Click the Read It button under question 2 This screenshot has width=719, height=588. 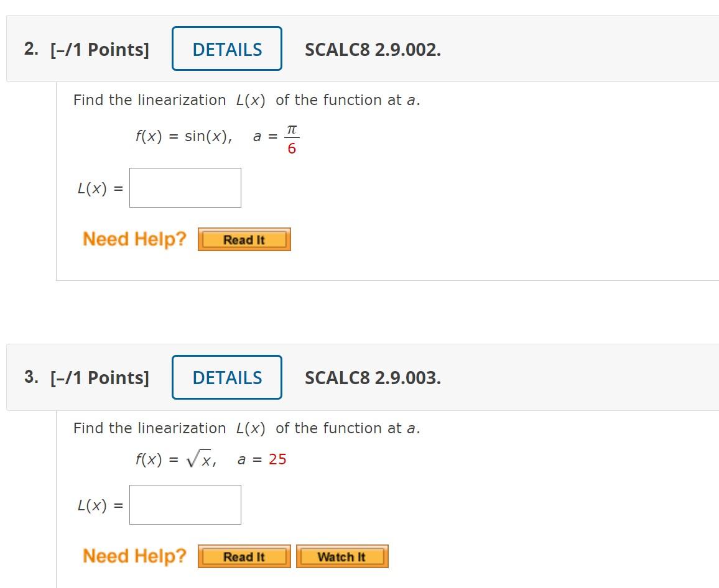tap(244, 239)
